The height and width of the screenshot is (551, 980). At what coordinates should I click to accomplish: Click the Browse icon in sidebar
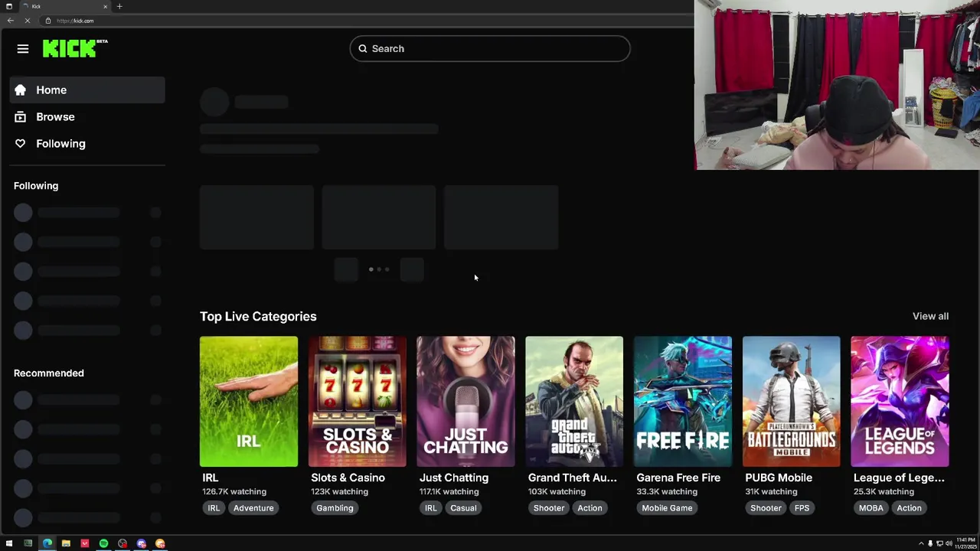pos(20,116)
